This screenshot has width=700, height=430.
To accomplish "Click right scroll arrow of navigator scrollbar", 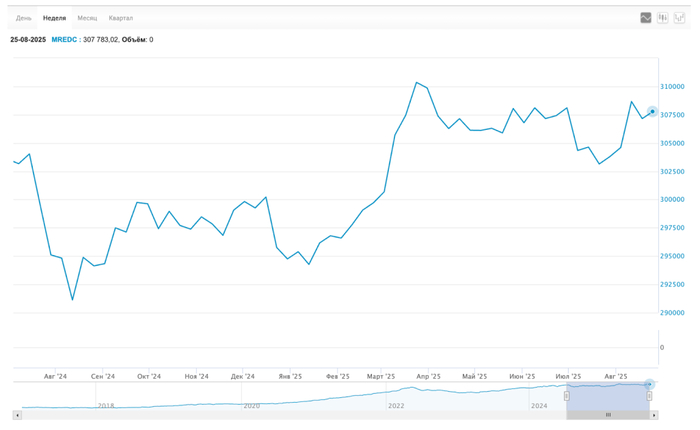I will pyautogui.click(x=654, y=415).
